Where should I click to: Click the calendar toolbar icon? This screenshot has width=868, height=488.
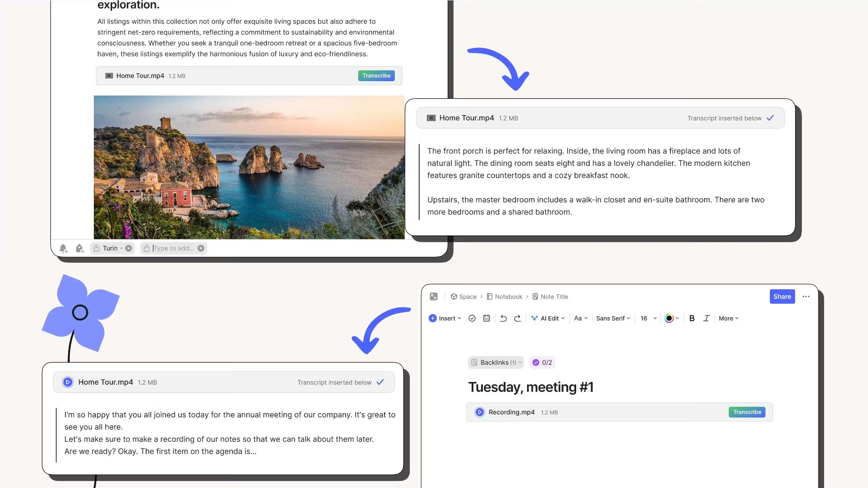click(x=487, y=318)
